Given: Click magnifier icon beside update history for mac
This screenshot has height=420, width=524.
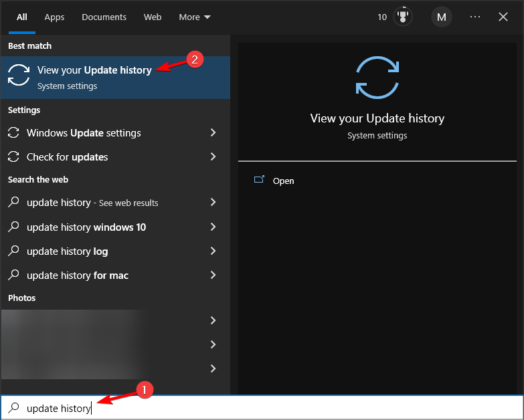Looking at the screenshot, I should (13, 275).
